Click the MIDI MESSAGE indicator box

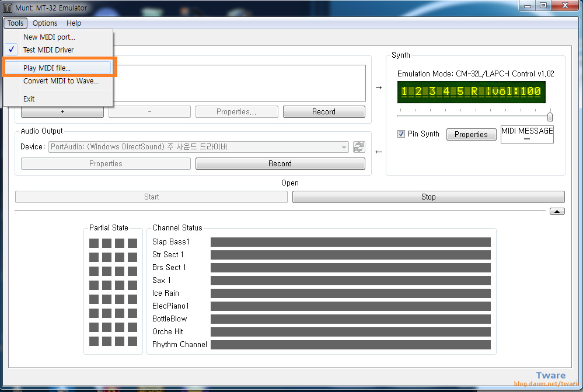527,134
